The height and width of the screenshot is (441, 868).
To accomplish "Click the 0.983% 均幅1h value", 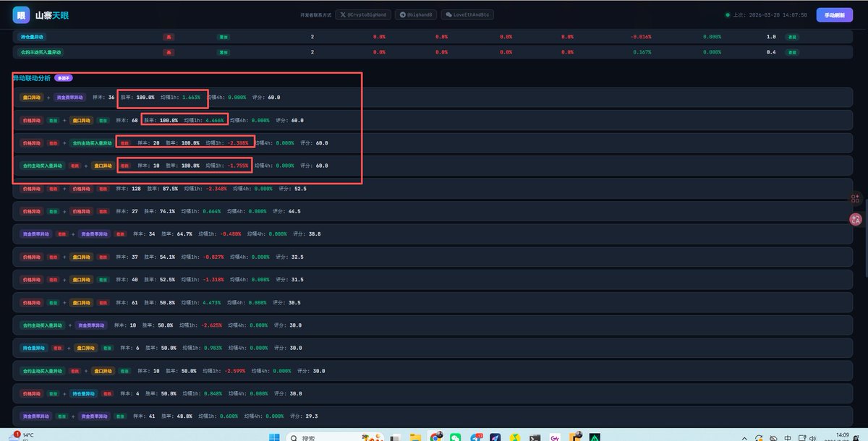I will pyautogui.click(x=213, y=348).
